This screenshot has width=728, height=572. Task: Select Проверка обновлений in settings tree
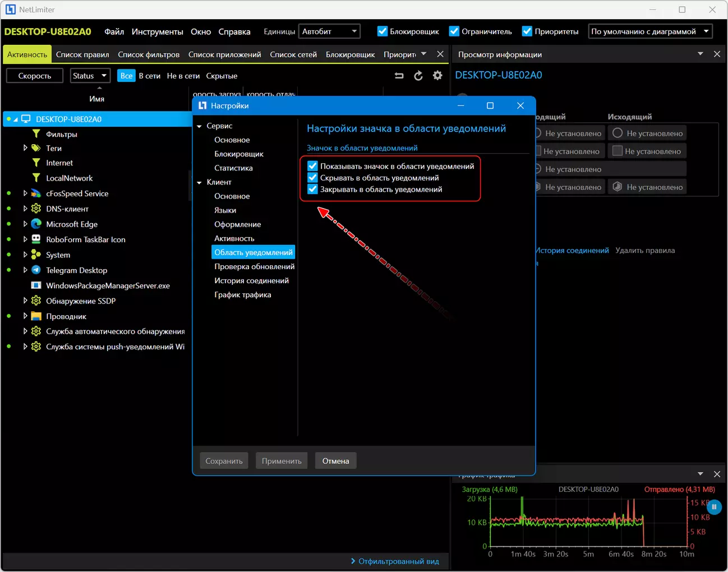254,266
